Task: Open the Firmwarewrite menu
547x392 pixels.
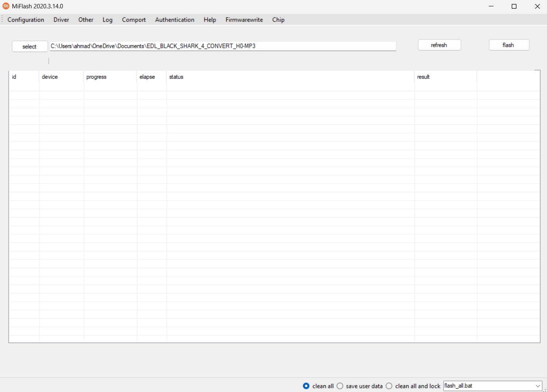Action: tap(244, 20)
